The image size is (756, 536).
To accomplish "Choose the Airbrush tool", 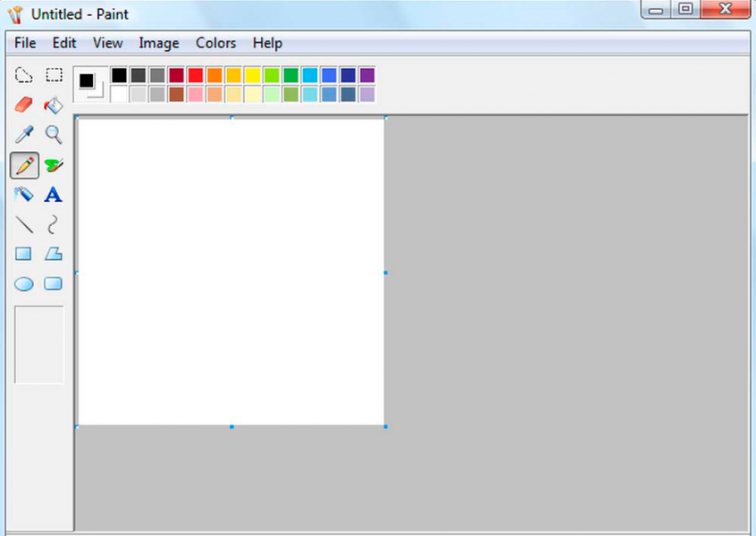I will pos(24,194).
